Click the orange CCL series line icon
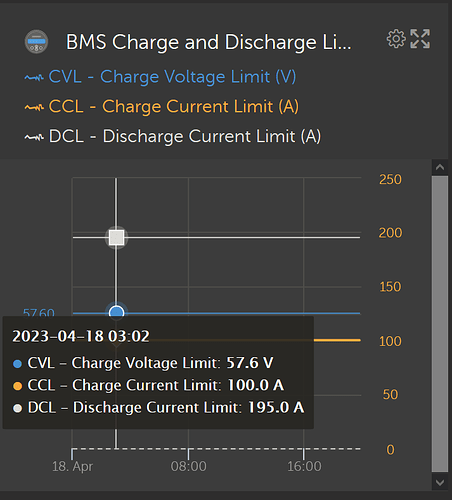This screenshot has width=452, height=500. point(34,107)
